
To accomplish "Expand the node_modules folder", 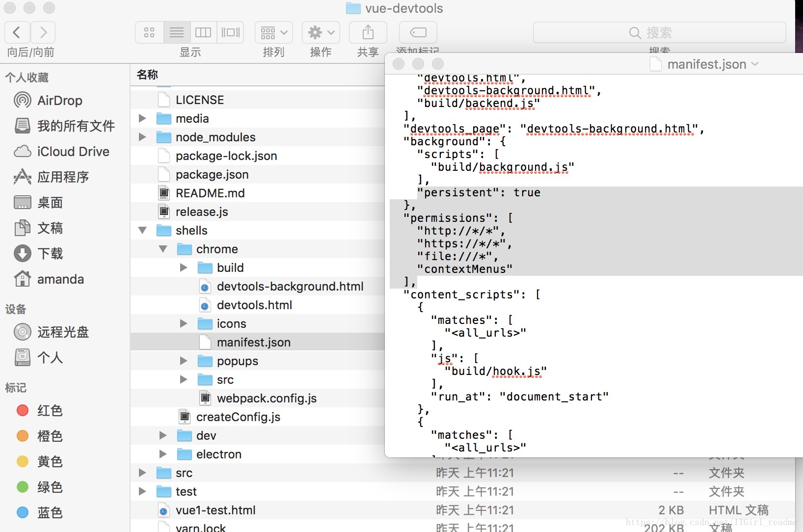I will tap(142, 137).
